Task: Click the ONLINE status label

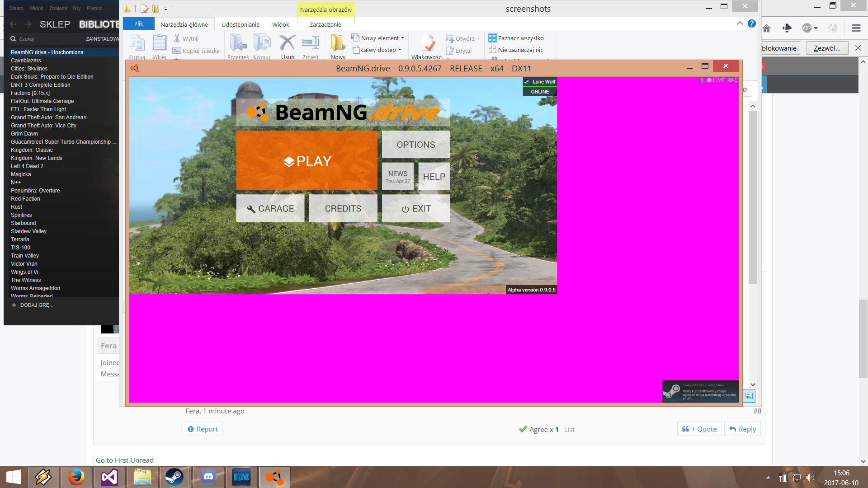Action: point(540,91)
